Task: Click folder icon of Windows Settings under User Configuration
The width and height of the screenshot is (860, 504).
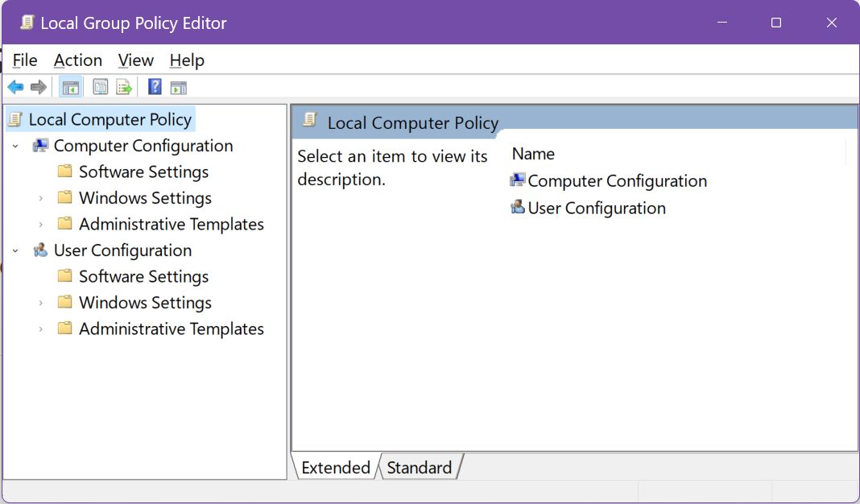Action: click(x=64, y=302)
